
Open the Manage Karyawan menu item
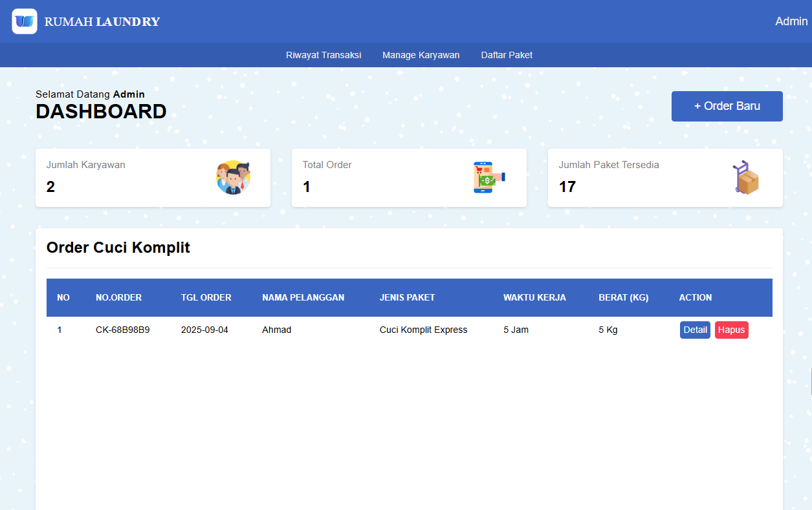[421, 55]
